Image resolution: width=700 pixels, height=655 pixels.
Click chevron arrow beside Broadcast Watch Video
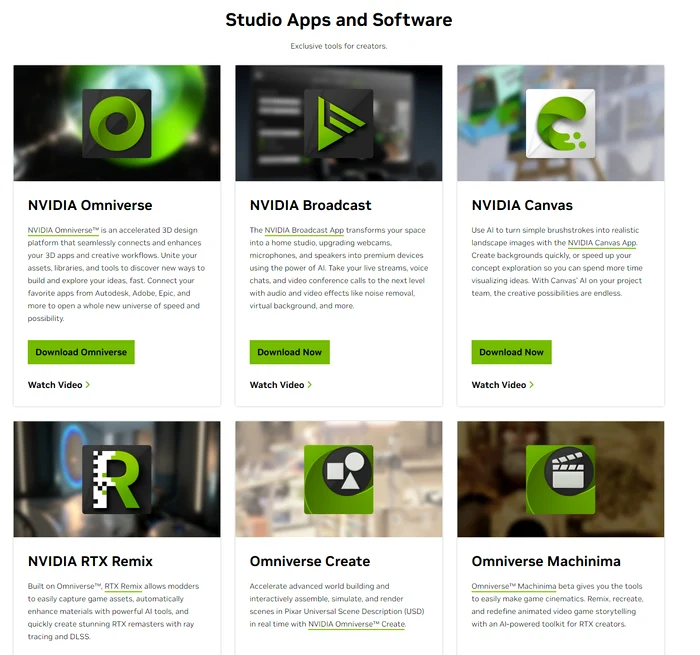310,384
